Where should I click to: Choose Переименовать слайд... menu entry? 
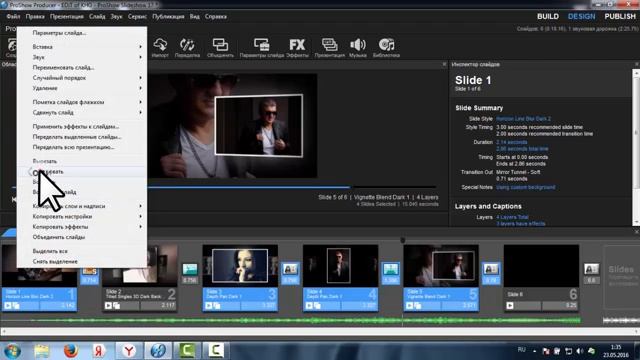tap(82, 67)
